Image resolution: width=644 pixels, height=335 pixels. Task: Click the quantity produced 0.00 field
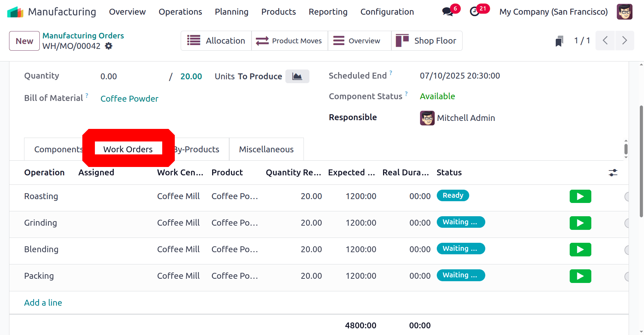(x=108, y=77)
